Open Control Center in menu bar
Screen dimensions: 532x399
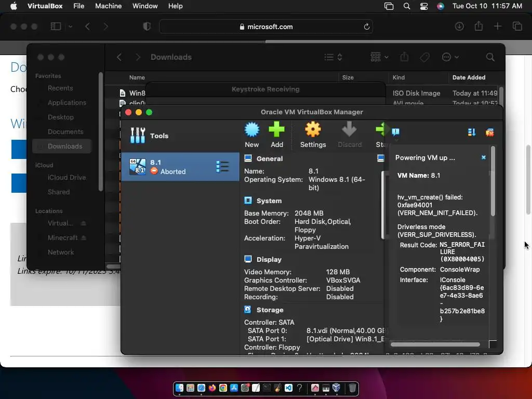point(424,6)
